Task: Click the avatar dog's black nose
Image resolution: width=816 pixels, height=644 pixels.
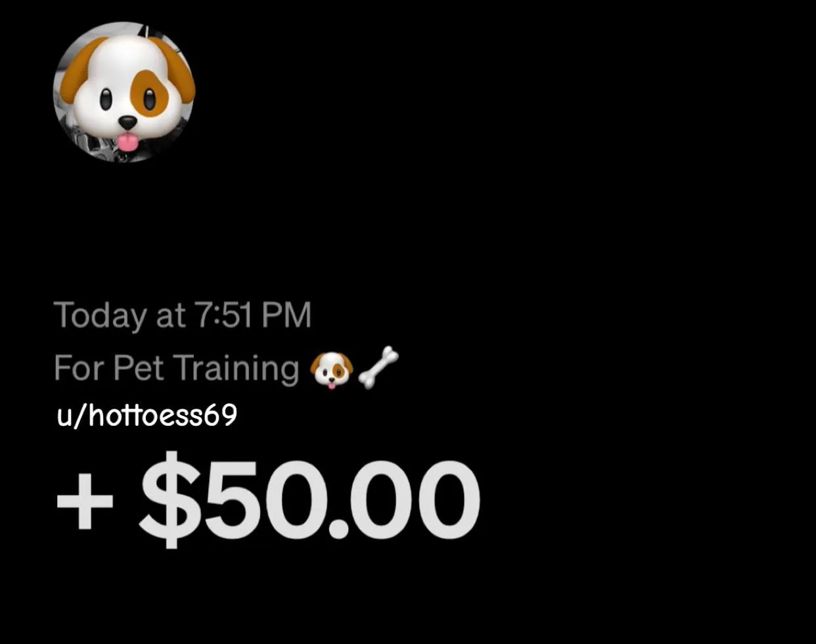Action: [127, 123]
